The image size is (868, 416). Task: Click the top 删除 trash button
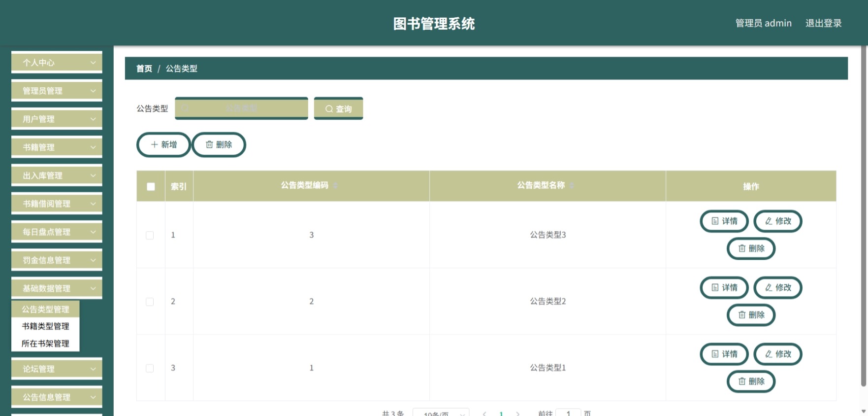[219, 144]
